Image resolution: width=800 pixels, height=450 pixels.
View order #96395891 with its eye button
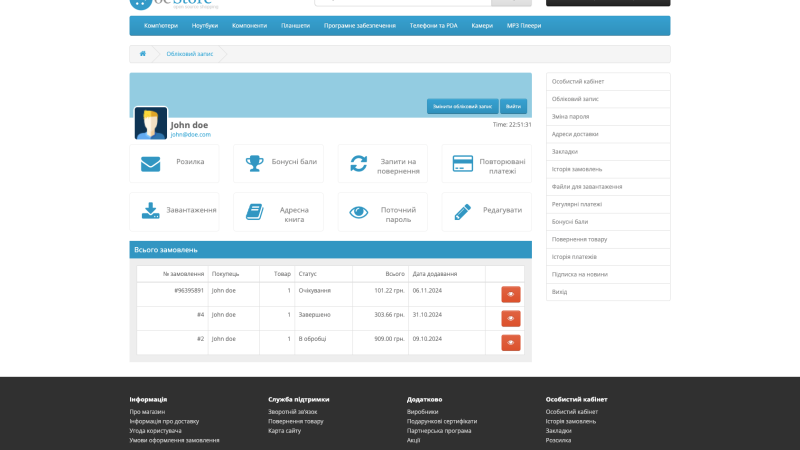pos(511,294)
